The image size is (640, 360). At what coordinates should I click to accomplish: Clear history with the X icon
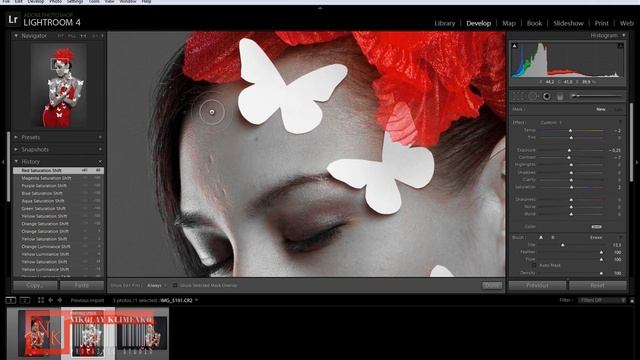(x=100, y=162)
